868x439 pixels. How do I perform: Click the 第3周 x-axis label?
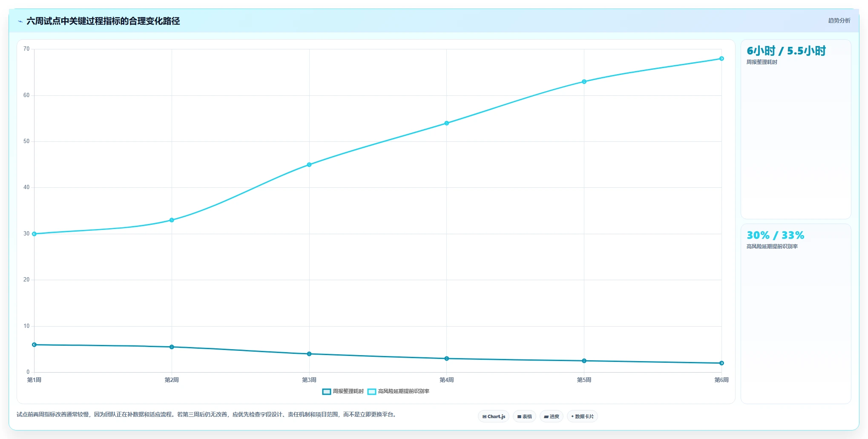click(309, 380)
